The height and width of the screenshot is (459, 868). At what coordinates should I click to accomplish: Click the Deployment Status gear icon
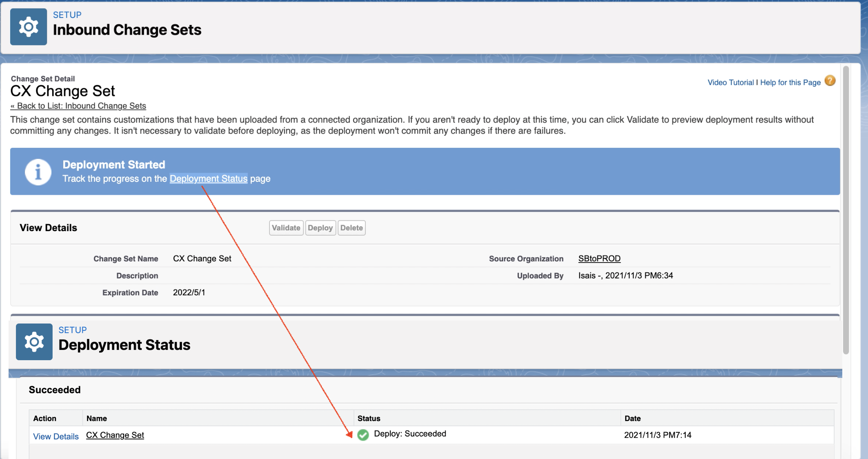34,342
